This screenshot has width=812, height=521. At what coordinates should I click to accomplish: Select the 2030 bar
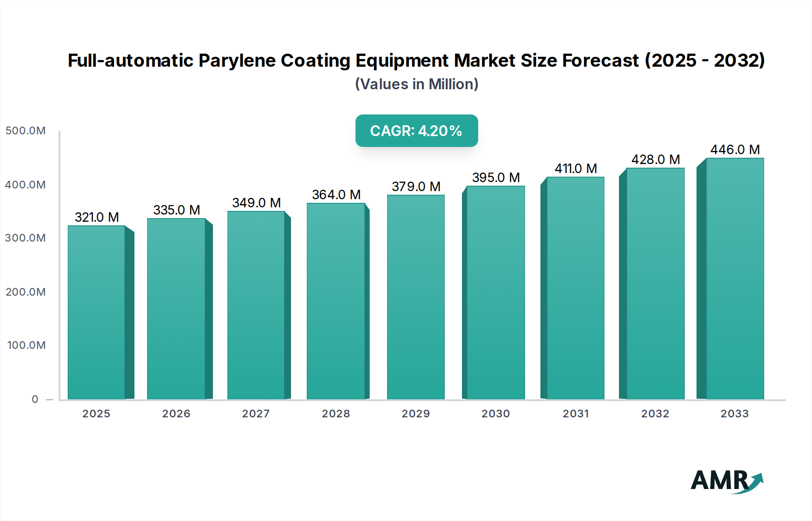click(496, 292)
